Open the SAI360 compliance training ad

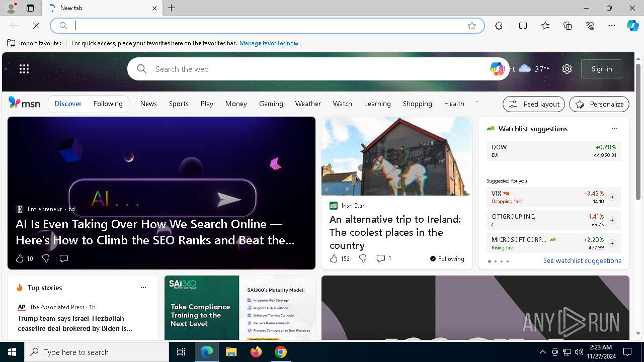click(x=240, y=308)
